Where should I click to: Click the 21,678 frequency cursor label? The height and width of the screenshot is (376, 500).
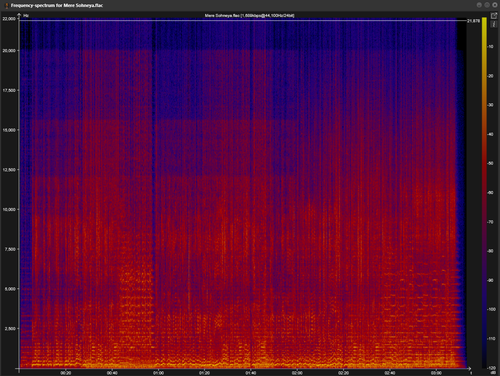[473, 21]
